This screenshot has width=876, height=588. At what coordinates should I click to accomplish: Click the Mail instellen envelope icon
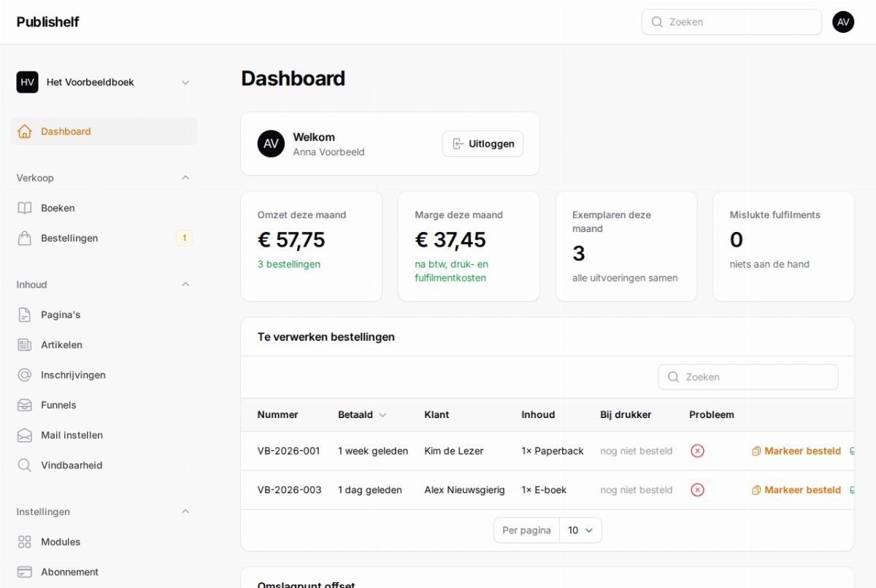coord(25,435)
